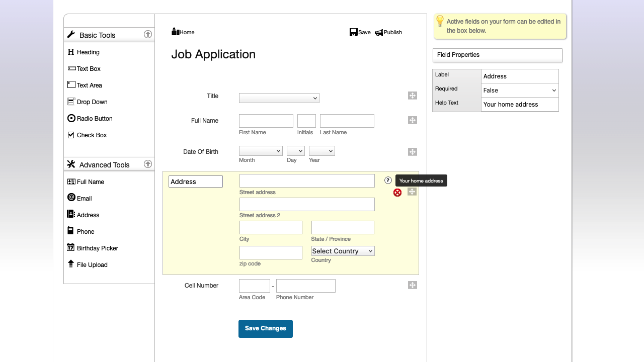
Task: Open the Title dropdown on the form
Action: pyautogui.click(x=279, y=98)
